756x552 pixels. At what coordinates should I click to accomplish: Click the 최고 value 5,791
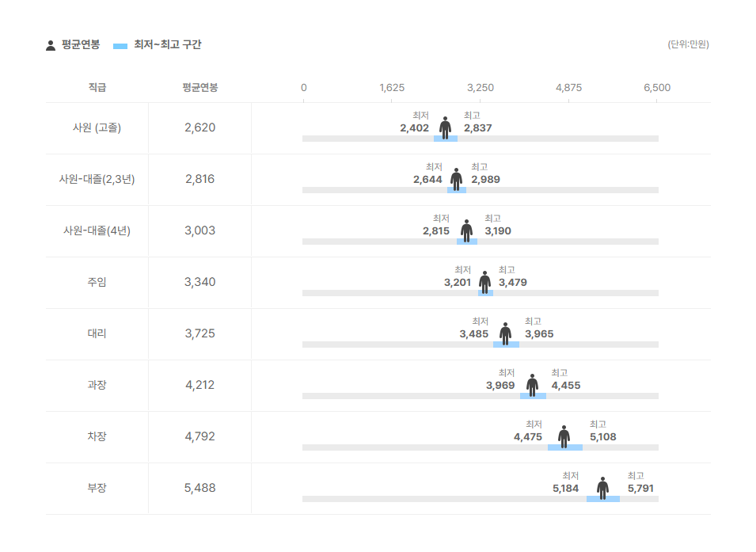tap(640, 489)
